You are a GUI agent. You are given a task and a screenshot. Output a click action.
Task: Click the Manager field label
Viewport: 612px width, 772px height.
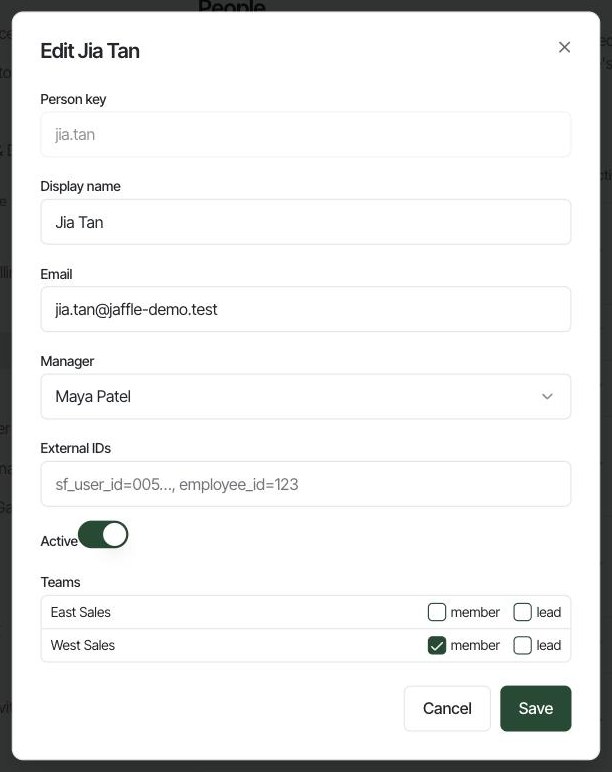tap(67, 361)
